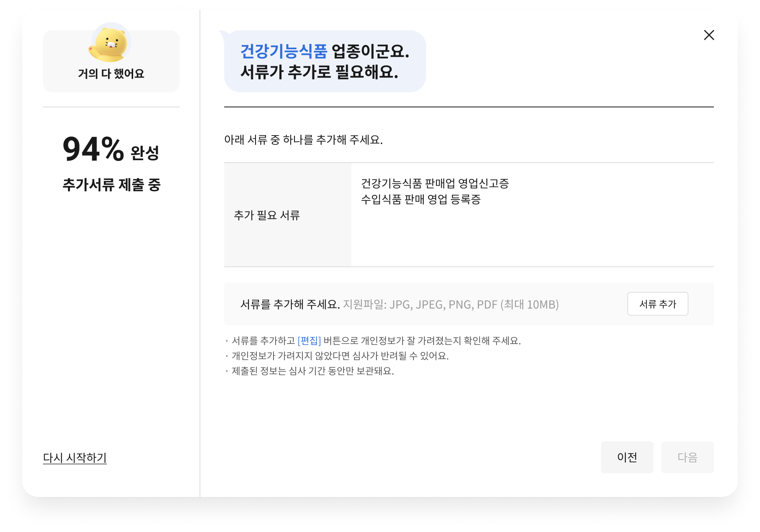
Task: Click the blue 건강기능식품 text in speech bubble
Action: [x=284, y=51]
